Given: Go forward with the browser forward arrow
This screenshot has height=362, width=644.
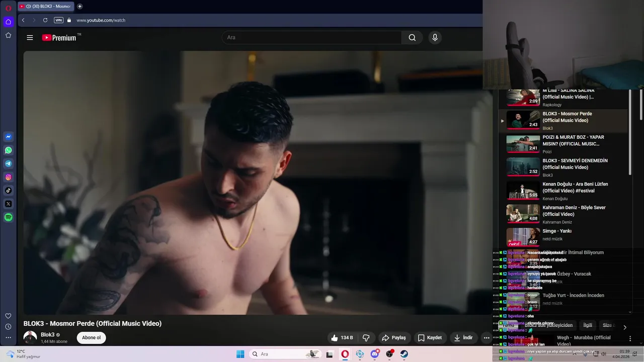Looking at the screenshot, I should [x=34, y=20].
